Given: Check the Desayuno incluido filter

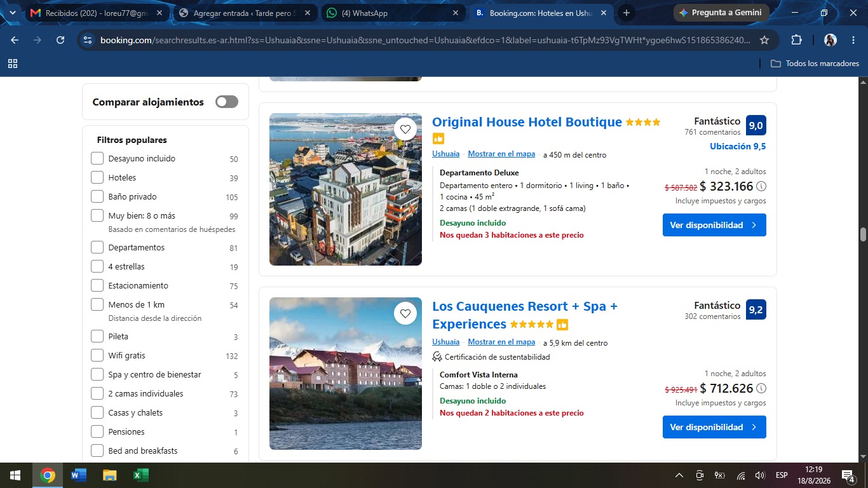Looking at the screenshot, I should click(x=97, y=158).
